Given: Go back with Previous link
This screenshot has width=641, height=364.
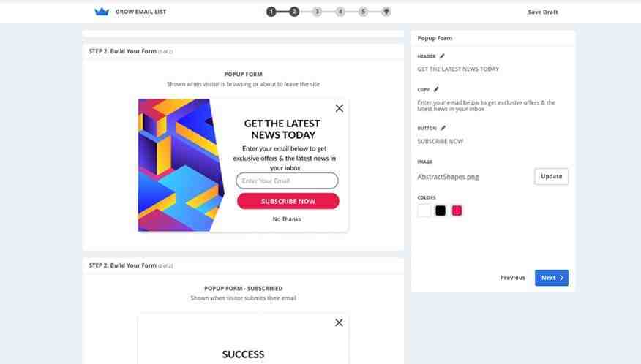Looking at the screenshot, I should coord(513,278).
